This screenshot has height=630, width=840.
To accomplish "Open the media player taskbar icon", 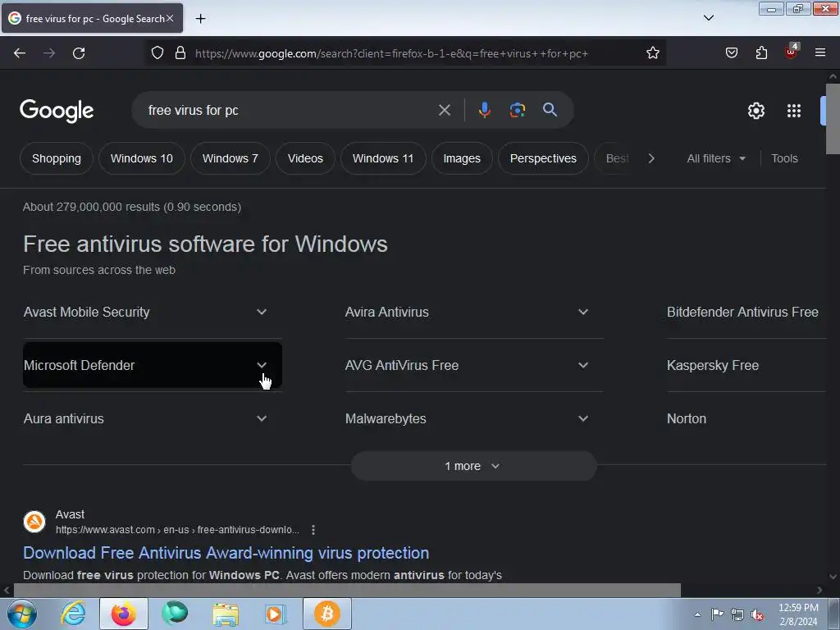I will 276,614.
